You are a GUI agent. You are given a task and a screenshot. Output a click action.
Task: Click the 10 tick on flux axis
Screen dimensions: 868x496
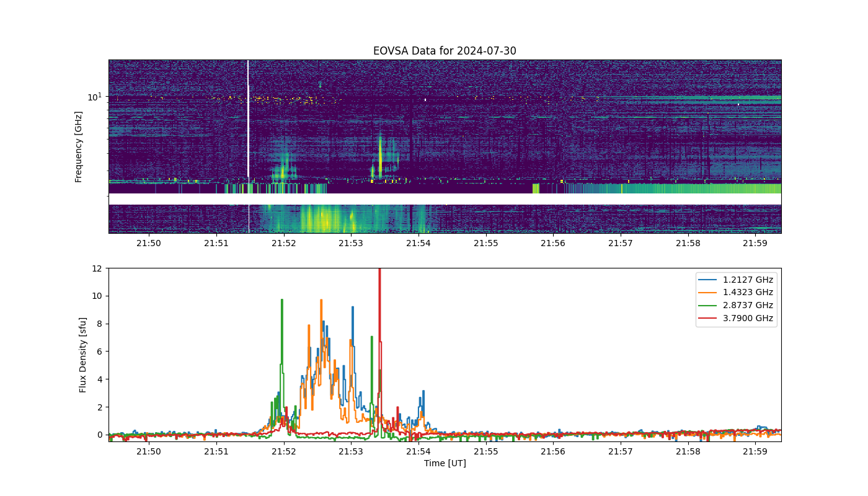pos(97,296)
